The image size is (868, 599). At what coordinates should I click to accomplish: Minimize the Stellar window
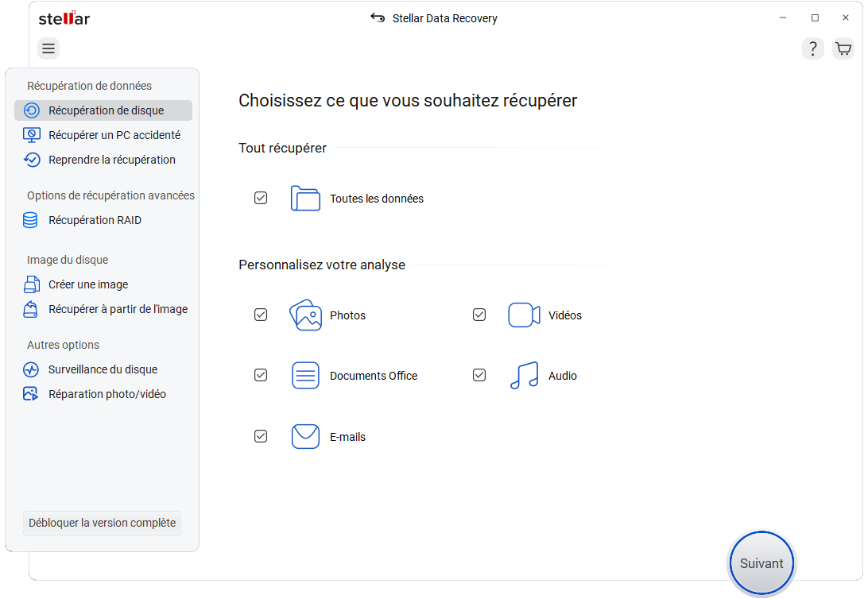coord(783,17)
